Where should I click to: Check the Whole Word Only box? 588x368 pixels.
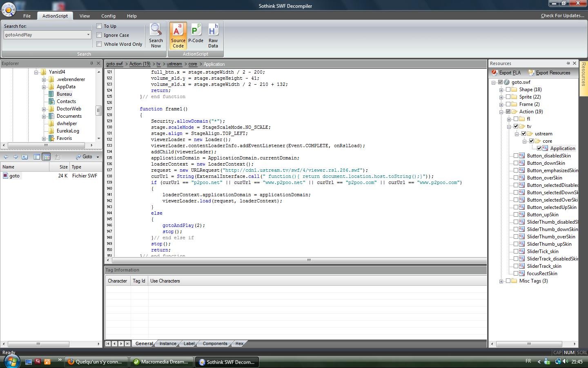coord(99,44)
